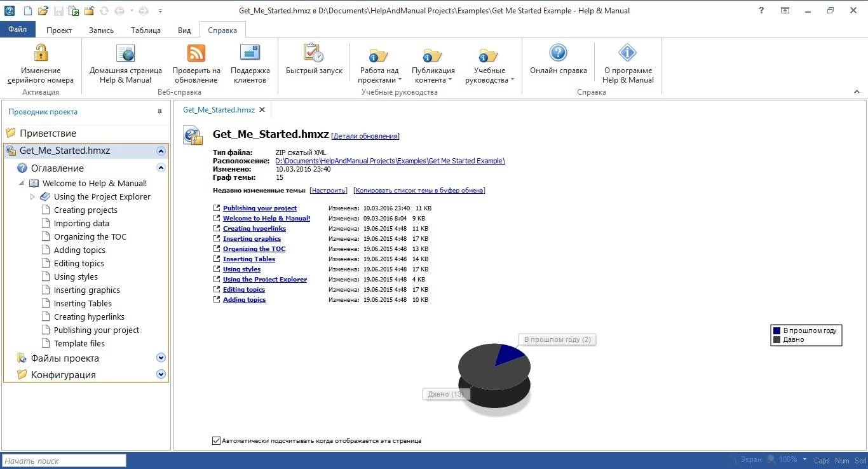The image size is (868, 469).
Task: Expand the Конфигурация section chevron
Action: (161, 374)
